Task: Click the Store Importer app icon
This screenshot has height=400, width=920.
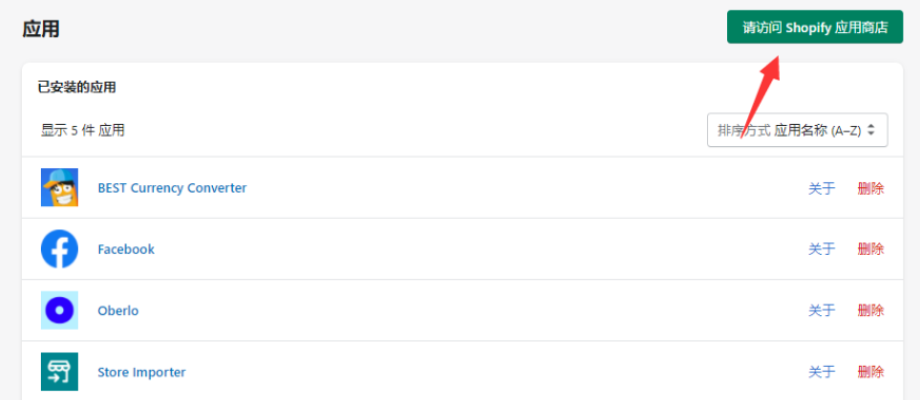Action: [59, 371]
